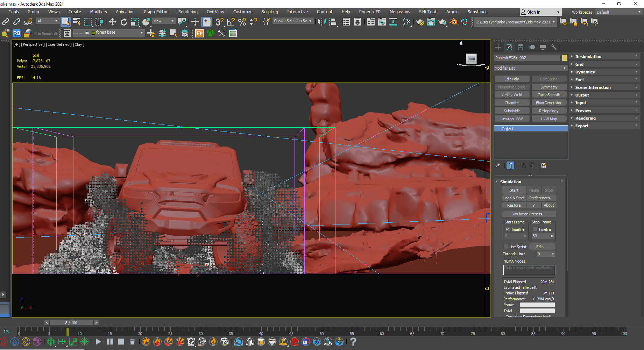Click the green forest trees icon
644x350 pixels.
click(210, 33)
